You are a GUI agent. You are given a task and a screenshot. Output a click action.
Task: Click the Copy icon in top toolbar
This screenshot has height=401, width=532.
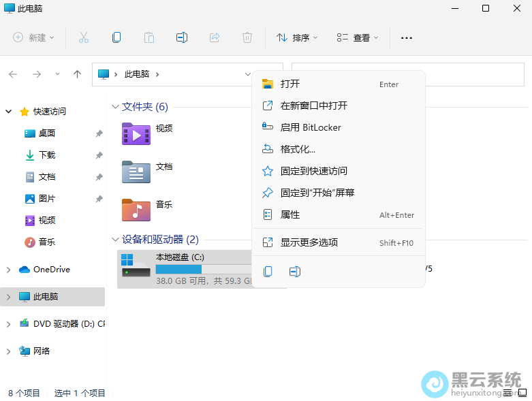[x=116, y=37]
